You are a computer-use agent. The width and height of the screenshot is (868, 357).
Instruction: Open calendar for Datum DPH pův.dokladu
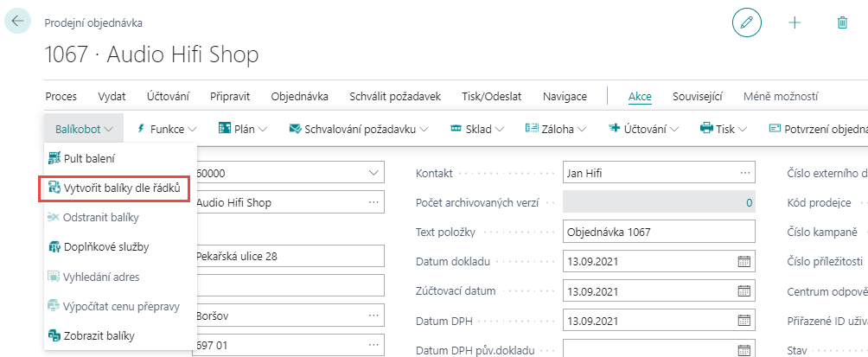coord(744,349)
